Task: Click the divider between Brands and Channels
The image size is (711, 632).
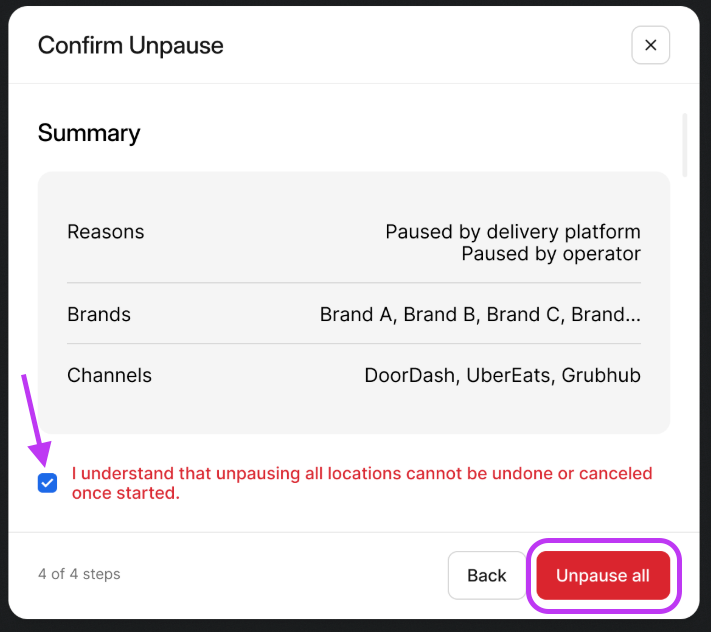Action: [354, 344]
